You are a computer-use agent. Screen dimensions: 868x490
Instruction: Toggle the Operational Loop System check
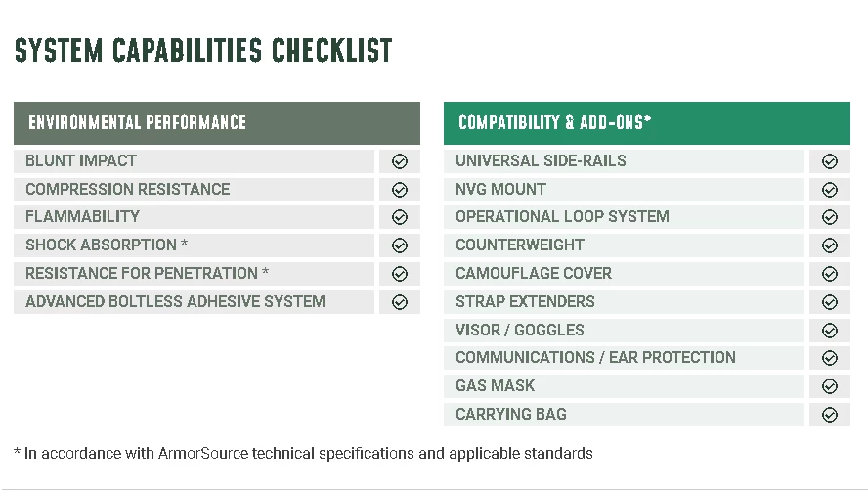[829, 217]
